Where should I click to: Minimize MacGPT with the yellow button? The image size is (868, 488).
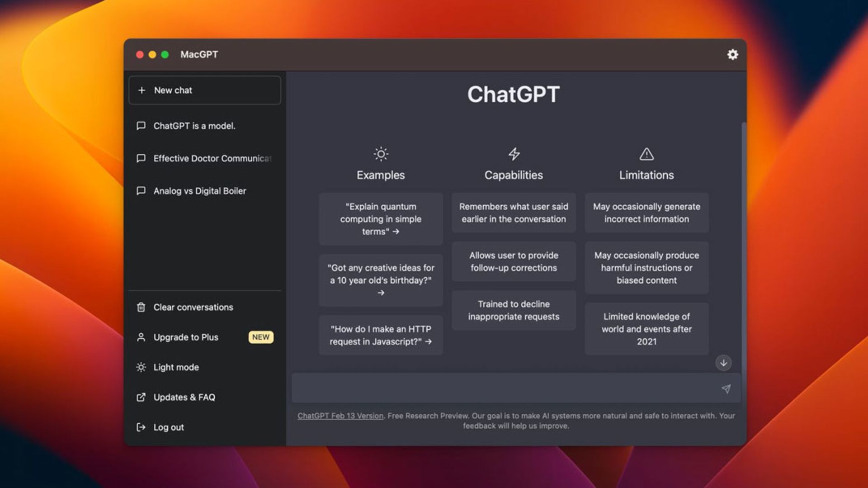(152, 54)
